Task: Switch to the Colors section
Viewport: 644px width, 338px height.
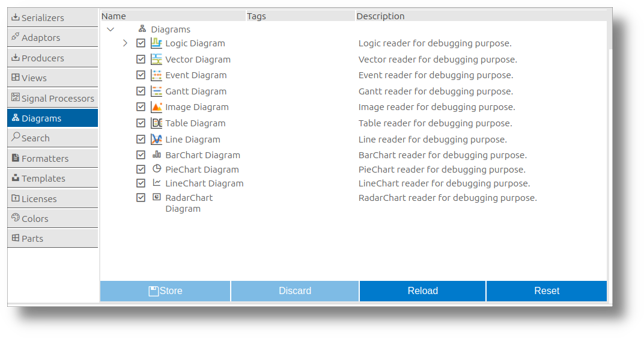Action: (x=53, y=218)
